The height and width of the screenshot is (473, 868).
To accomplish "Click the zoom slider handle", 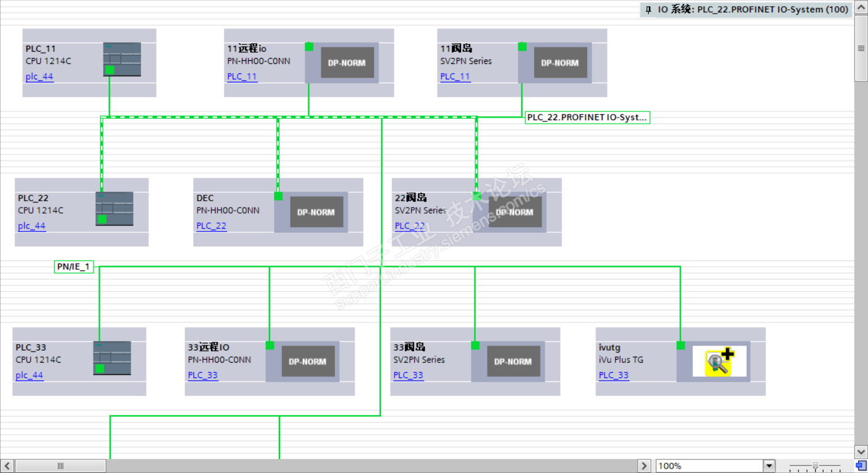I will 815,466.
